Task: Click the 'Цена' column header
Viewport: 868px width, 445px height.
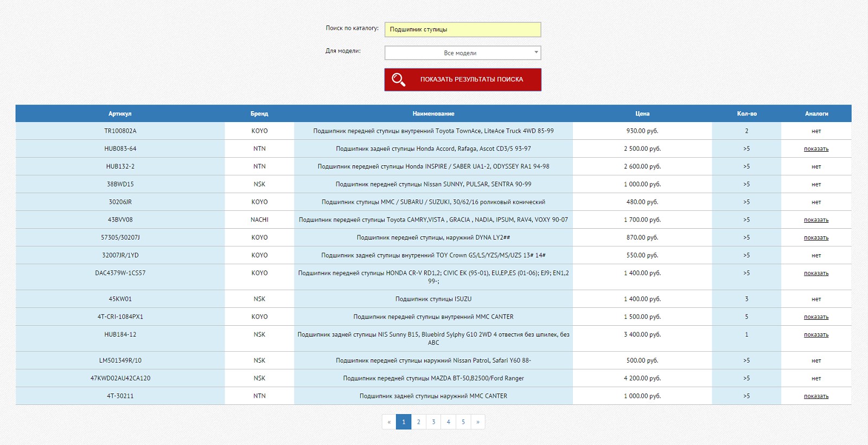Action: tap(642, 114)
